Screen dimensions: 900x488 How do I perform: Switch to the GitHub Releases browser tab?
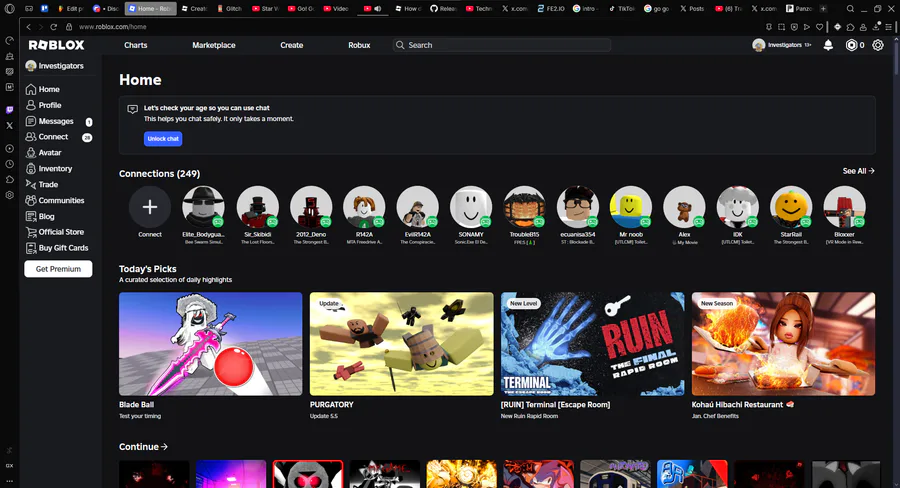pyautogui.click(x=444, y=9)
